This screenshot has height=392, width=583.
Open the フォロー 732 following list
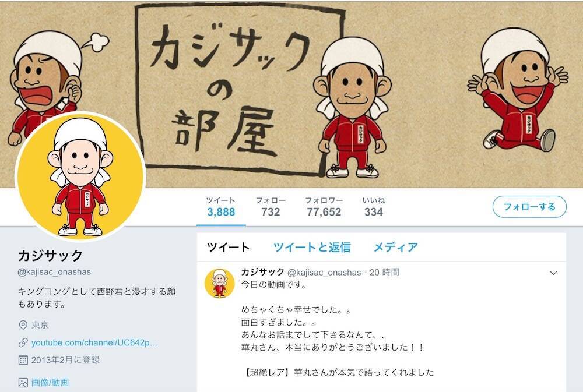pyautogui.click(x=271, y=207)
